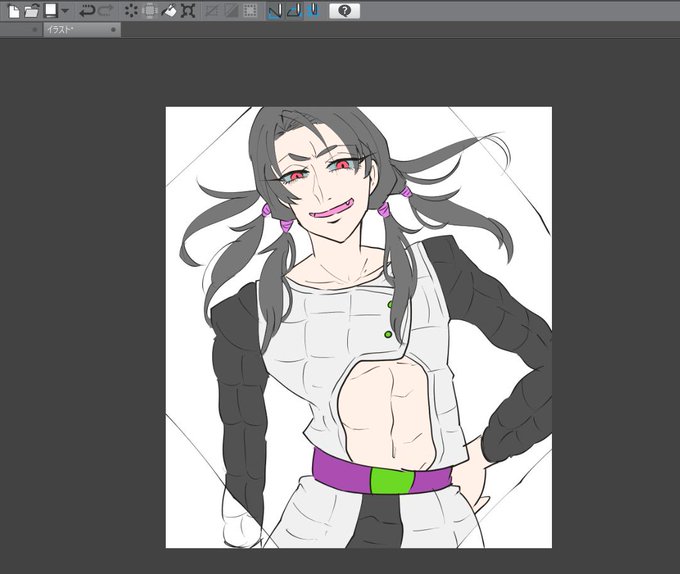
Task: Undo the last action
Action: coord(87,11)
